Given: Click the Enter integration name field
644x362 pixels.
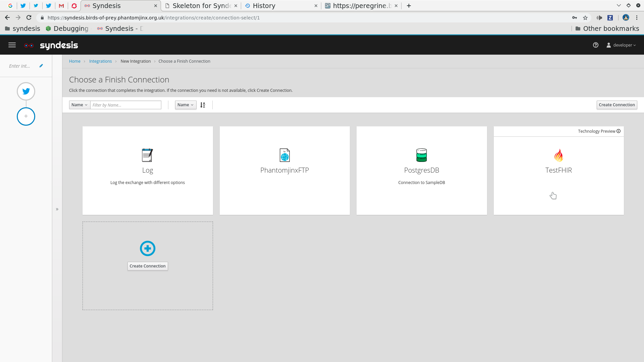Looking at the screenshot, I should pyautogui.click(x=19, y=66).
